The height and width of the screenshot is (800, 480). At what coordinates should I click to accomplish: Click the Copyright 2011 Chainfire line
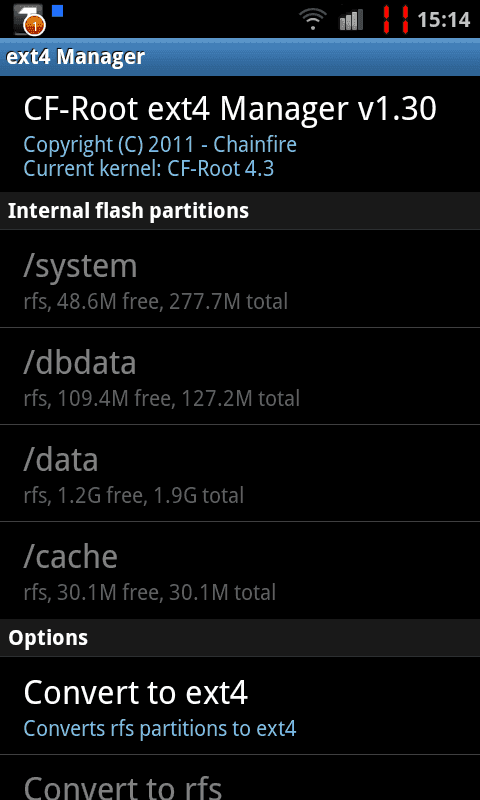coord(160,145)
